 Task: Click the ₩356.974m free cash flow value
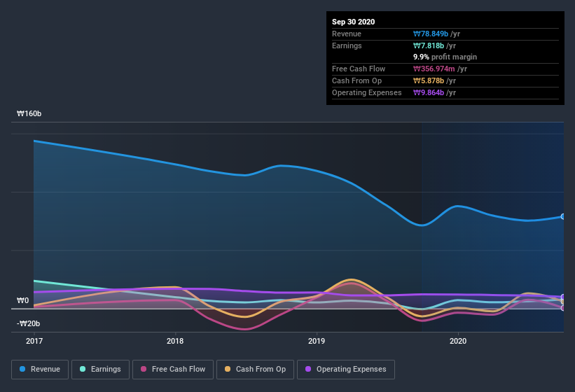(434, 69)
